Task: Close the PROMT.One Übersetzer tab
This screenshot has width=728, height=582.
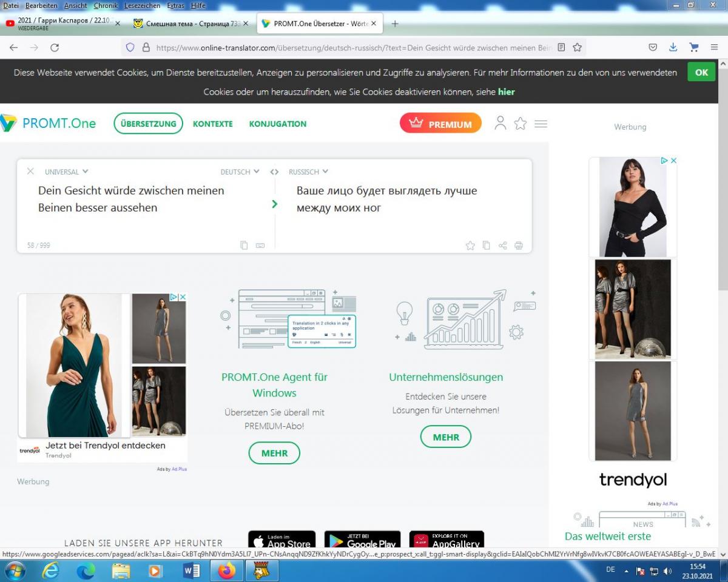Action: click(374, 24)
